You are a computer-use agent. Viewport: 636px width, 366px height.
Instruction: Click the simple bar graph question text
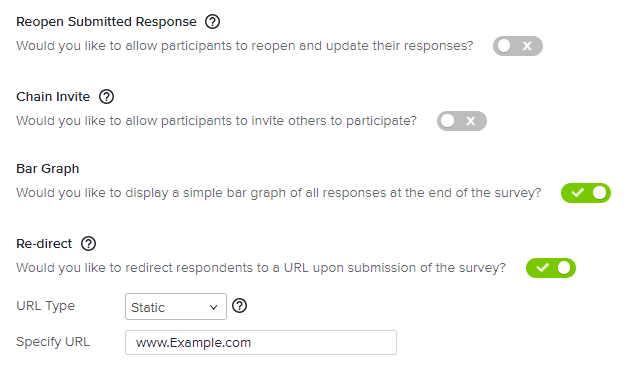(279, 193)
